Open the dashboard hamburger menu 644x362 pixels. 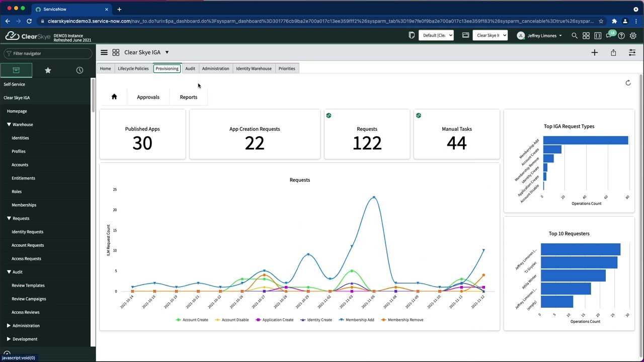click(104, 52)
